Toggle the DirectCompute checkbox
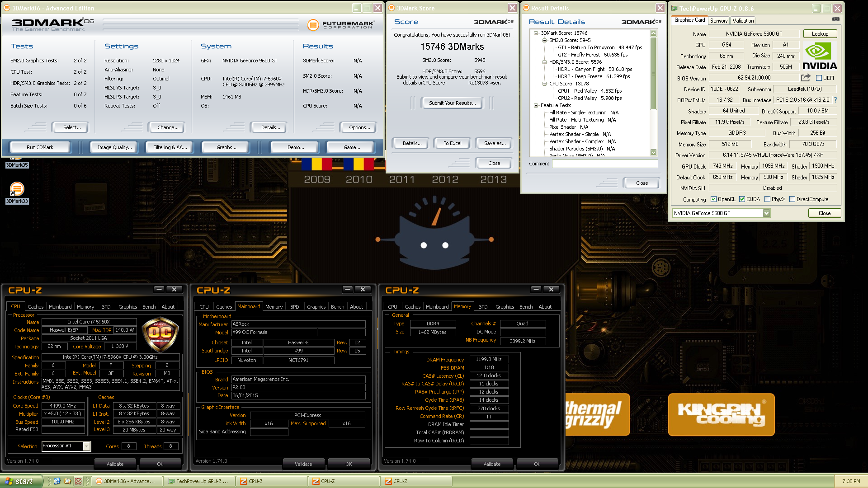 [792, 199]
